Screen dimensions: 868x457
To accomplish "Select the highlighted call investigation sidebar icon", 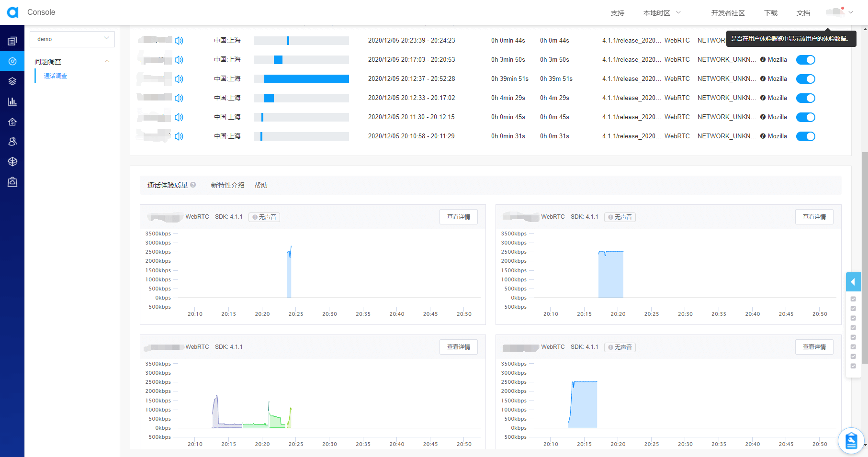I will click(12, 61).
